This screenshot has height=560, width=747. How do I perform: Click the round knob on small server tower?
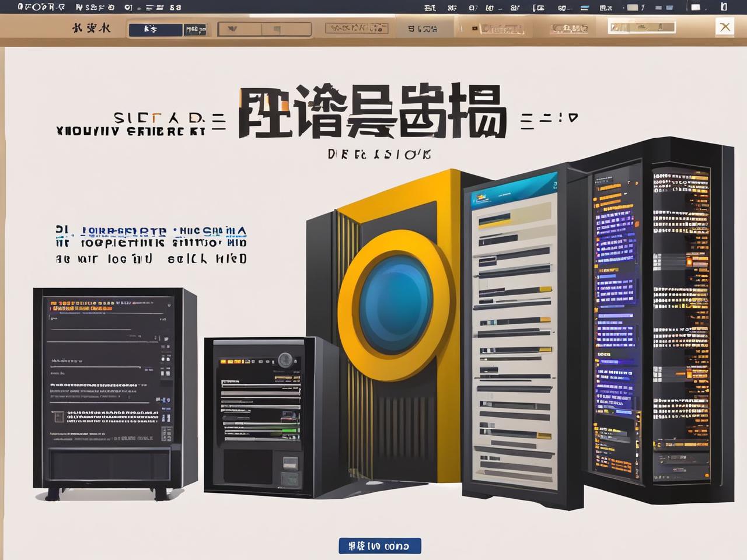point(285,360)
